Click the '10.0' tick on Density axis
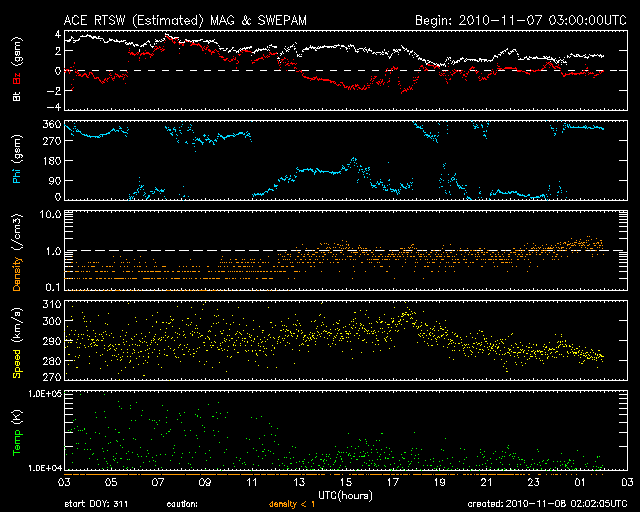The image size is (640, 512). [x=50, y=214]
